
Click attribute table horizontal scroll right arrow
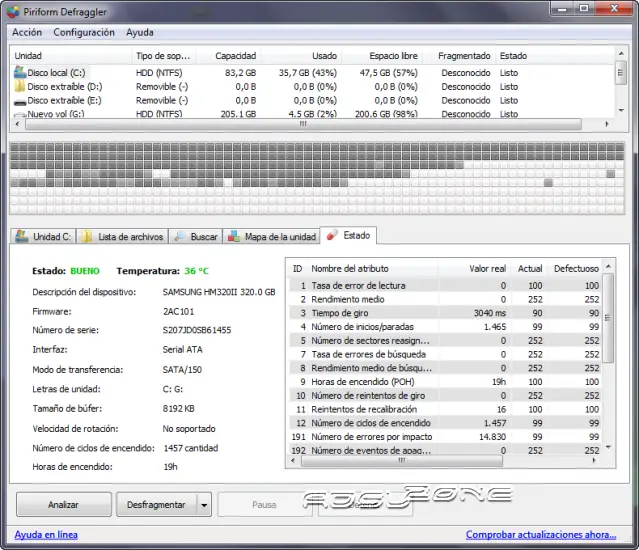click(x=594, y=461)
